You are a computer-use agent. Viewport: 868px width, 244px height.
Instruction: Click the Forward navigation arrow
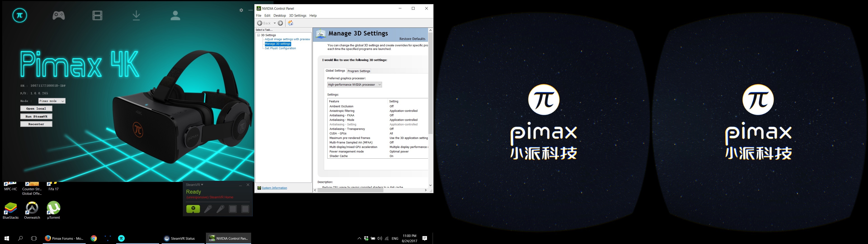click(280, 23)
